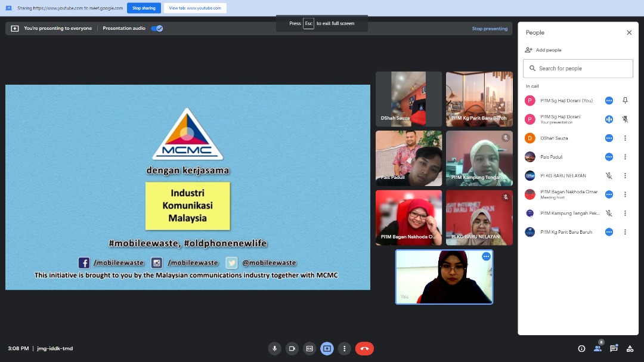Hang up with the red leave call button
The height and width of the screenshot is (362, 644).
tap(364, 348)
